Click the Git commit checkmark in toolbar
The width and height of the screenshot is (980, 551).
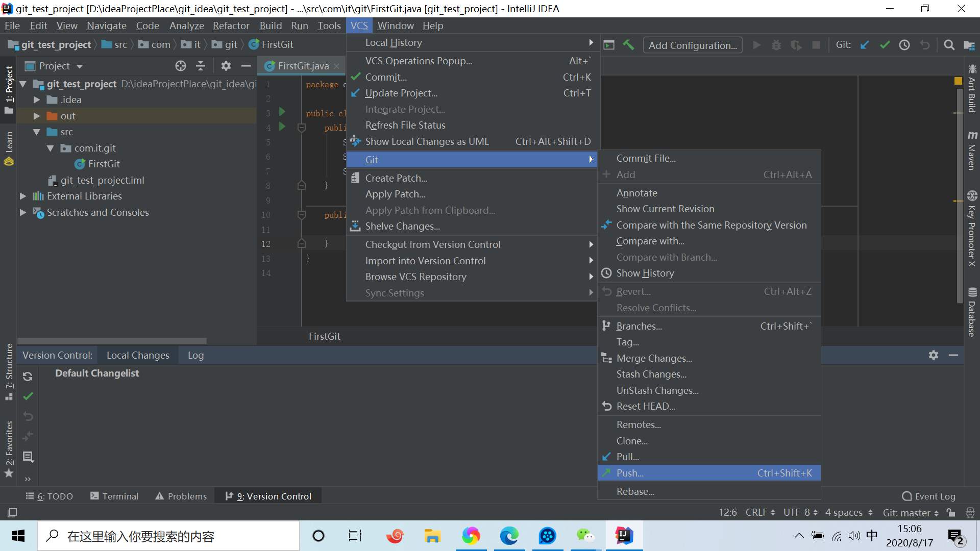pos(885,45)
